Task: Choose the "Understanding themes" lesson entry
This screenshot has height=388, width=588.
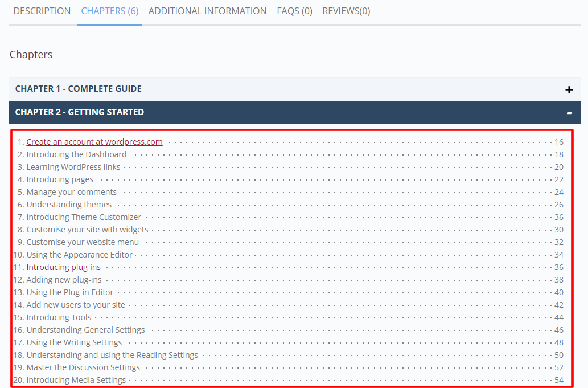Action: click(69, 205)
